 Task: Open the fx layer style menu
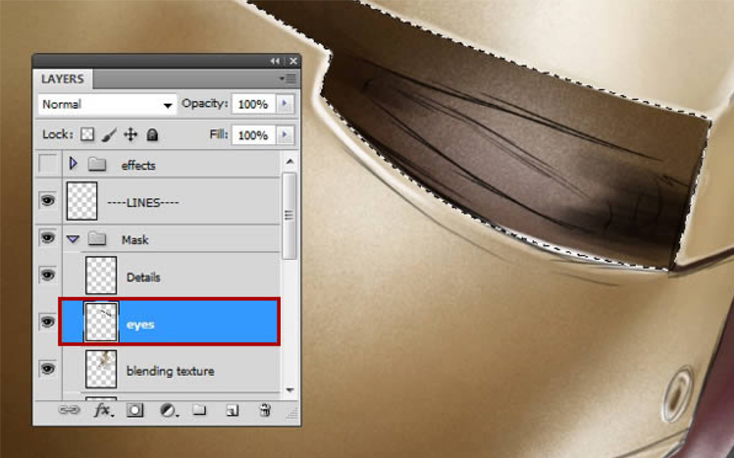[x=103, y=410]
